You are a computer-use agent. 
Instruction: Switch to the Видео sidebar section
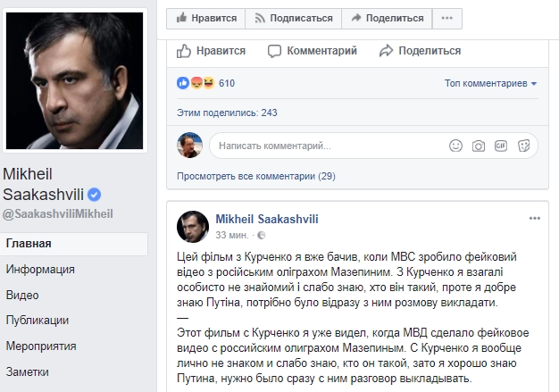[21, 295]
